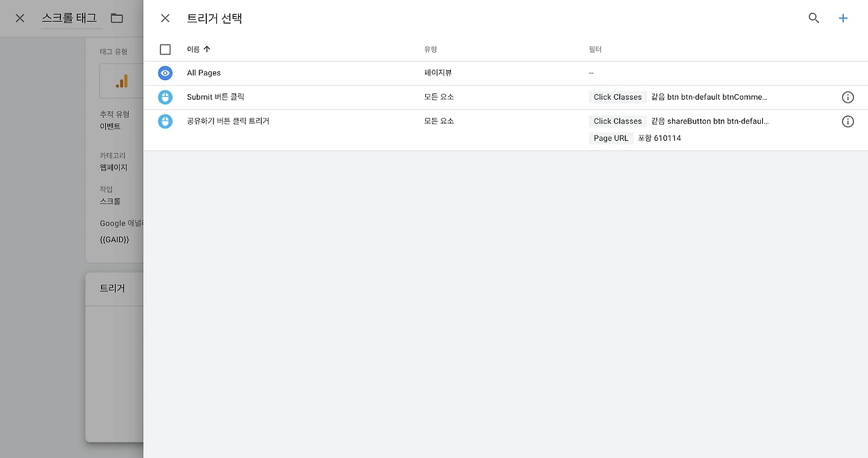Click the All Pages eye icon
The height and width of the screenshot is (458, 868).
(165, 73)
